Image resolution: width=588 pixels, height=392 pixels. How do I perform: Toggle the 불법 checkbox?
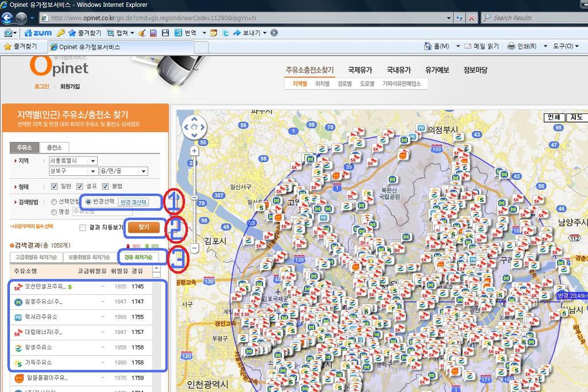pos(106,186)
